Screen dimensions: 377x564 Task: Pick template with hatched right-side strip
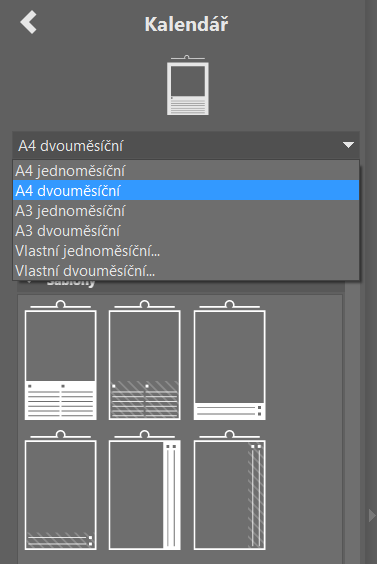[230, 490]
